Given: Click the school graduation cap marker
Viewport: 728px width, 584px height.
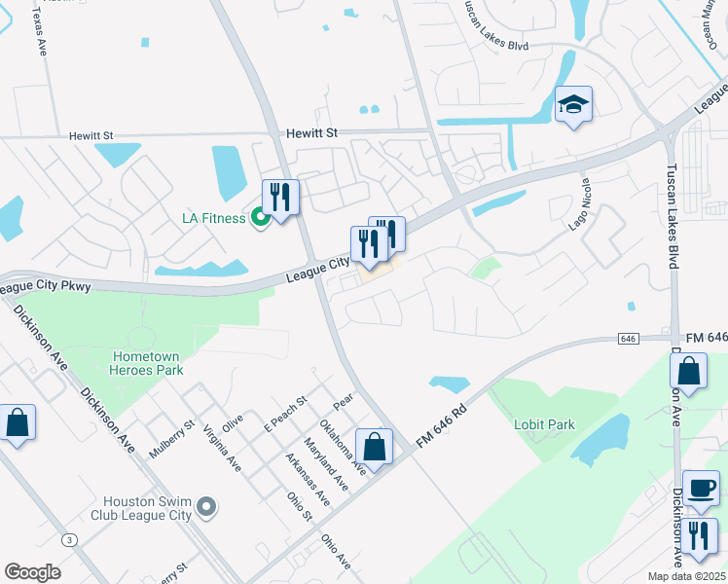Looking at the screenshot, I should tap(573, 105).
